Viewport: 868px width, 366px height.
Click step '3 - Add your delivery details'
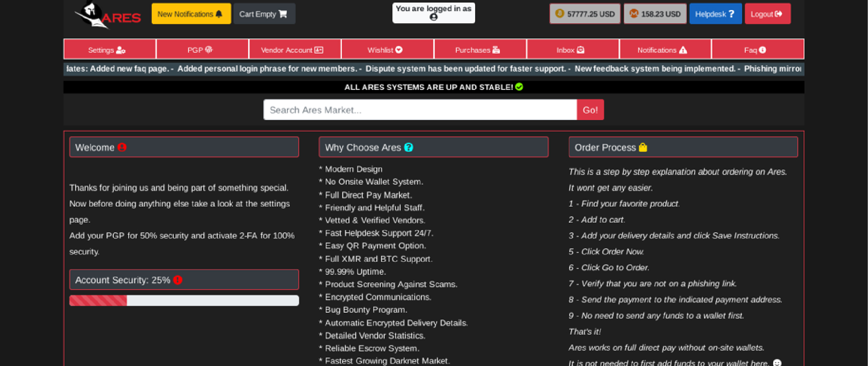tap(674, 236)
